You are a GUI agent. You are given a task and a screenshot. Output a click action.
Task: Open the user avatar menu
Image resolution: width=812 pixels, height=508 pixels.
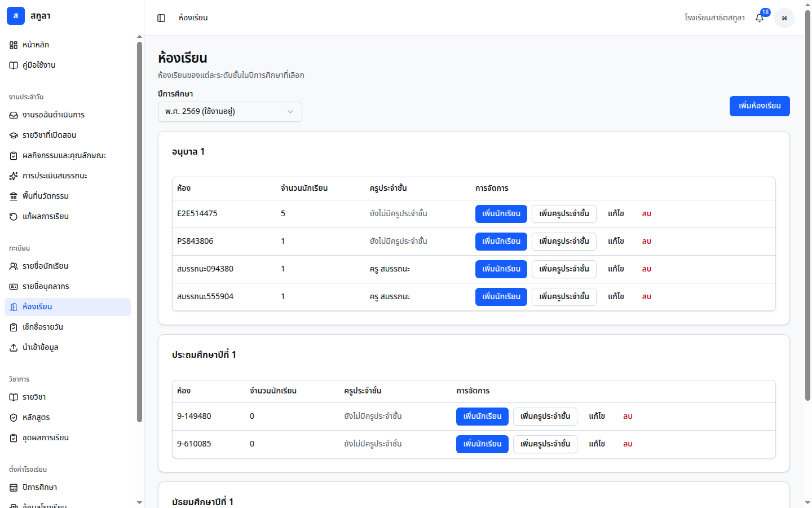point(784,18)
